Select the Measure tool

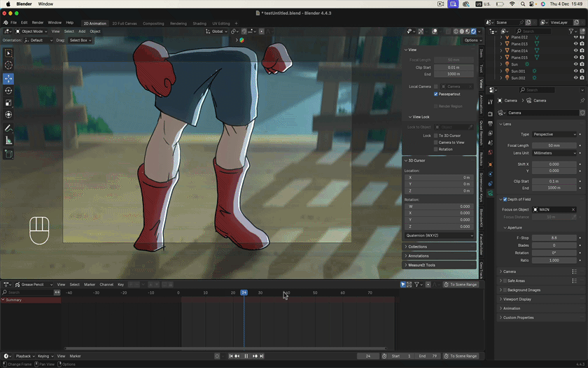8,141
